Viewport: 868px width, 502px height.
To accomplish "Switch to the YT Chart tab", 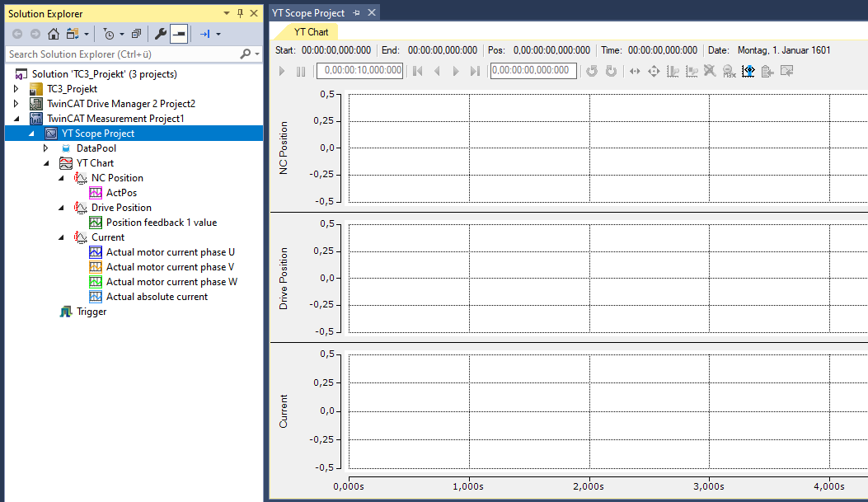I will click(x=311, y=32).
